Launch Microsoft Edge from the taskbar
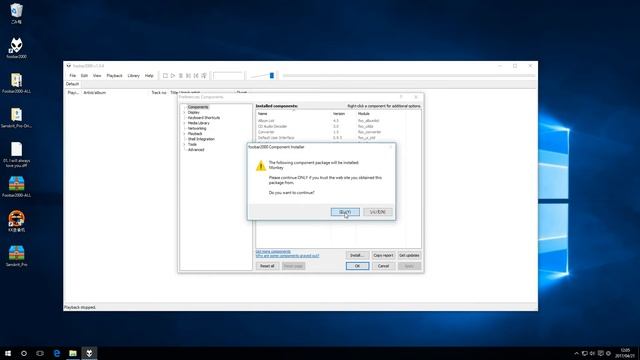The width and height of the screenshot is (640, 360). point(57,353)
